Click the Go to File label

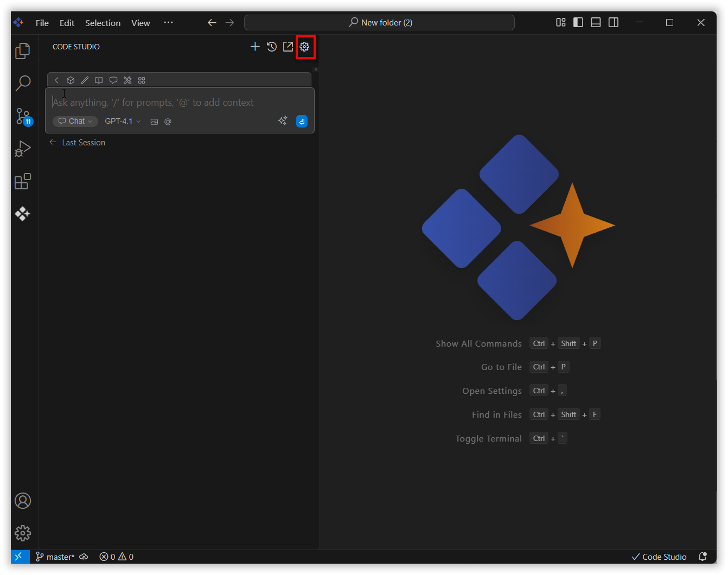[x=501, y=367]
